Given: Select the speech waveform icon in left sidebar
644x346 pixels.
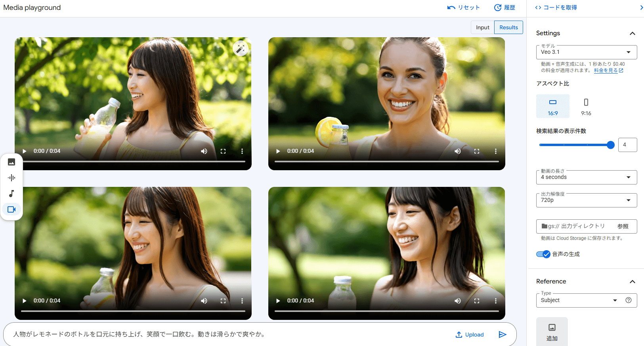Looking at the screenshot, I should 11,178.
